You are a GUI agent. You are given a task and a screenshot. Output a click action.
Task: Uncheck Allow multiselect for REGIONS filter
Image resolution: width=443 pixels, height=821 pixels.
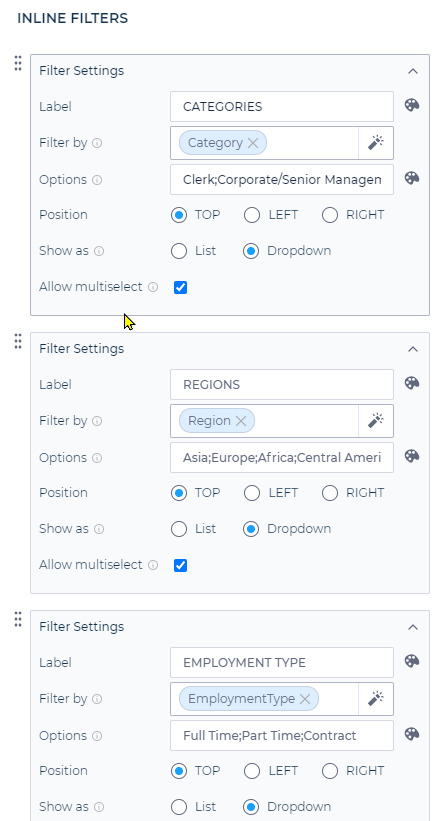pos(180,565)
